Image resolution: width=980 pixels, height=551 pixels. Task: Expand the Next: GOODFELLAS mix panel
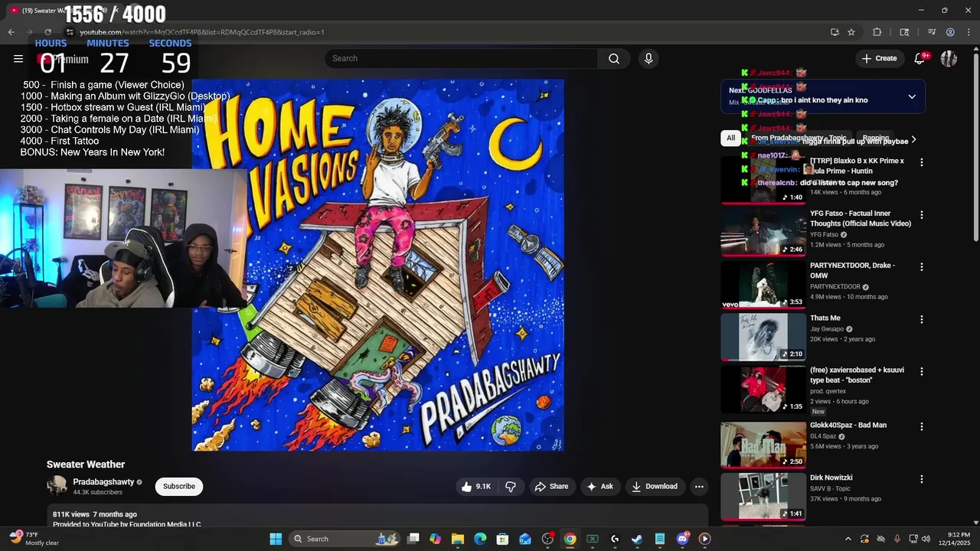(912, 97)
